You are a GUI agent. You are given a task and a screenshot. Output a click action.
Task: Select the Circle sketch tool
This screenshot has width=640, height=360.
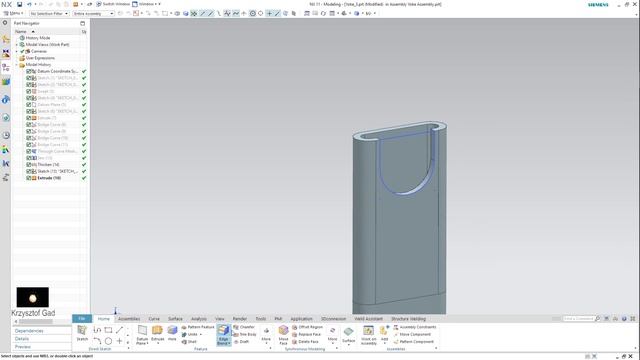coord(108,341)
